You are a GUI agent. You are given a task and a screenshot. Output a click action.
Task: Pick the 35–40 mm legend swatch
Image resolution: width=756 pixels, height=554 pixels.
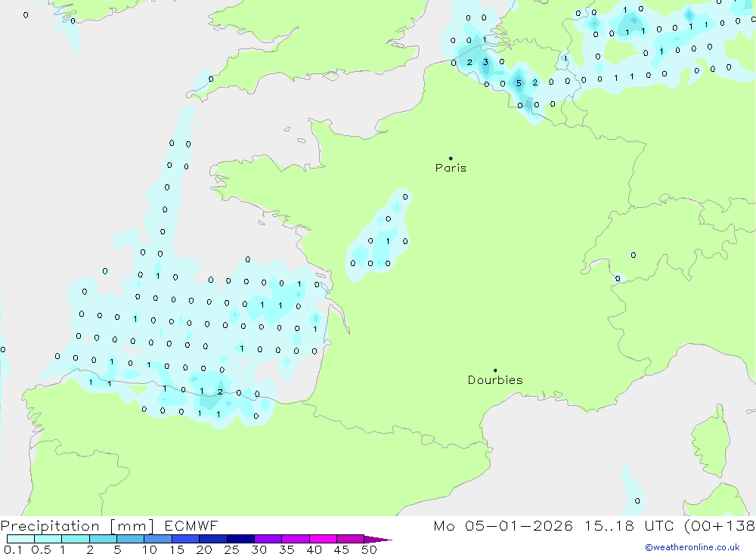(x=296, y=539)
